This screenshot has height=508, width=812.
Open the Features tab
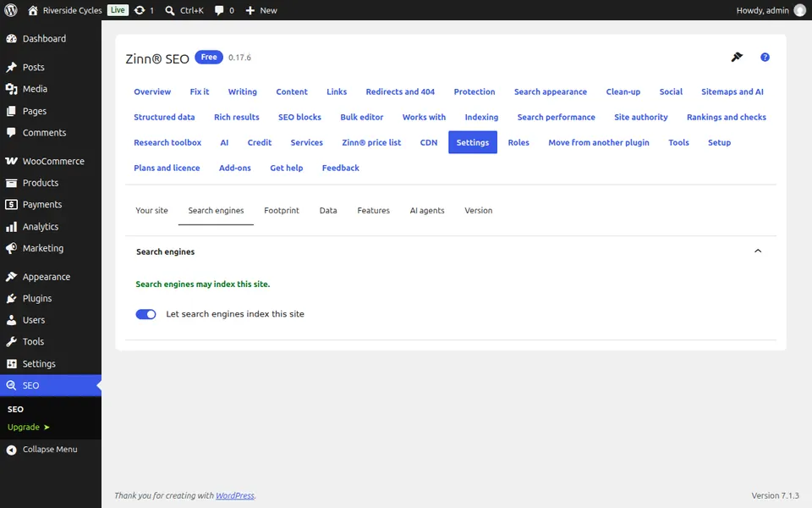[373, 211]
